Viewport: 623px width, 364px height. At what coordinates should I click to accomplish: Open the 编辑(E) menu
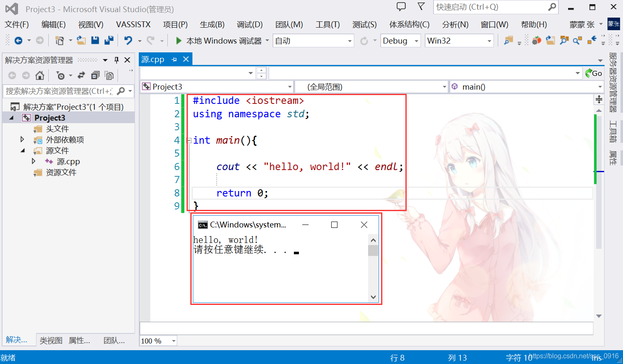54,24
